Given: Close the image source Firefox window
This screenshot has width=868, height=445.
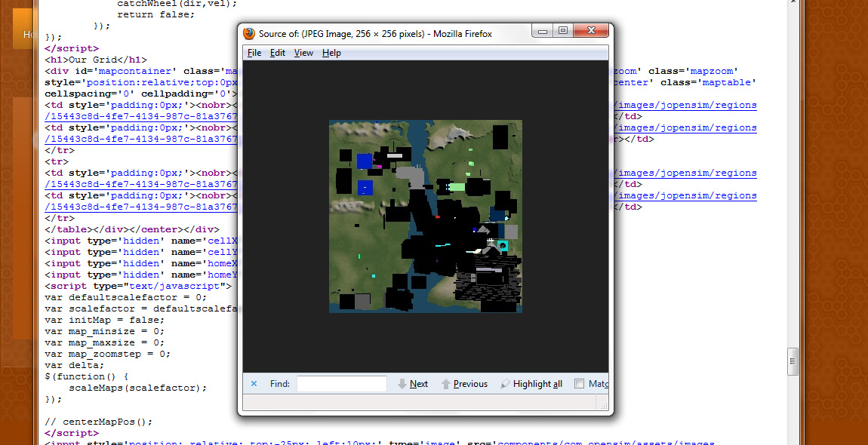Looking at the screenshot, I should tap(591, 31).
